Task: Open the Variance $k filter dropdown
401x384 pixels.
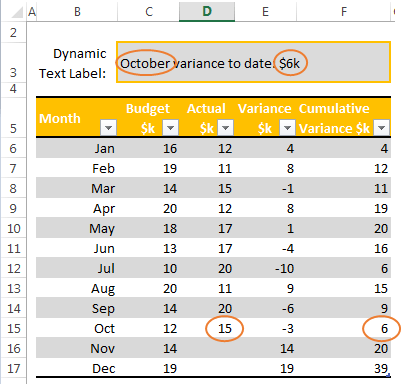Action: point(287,128)
